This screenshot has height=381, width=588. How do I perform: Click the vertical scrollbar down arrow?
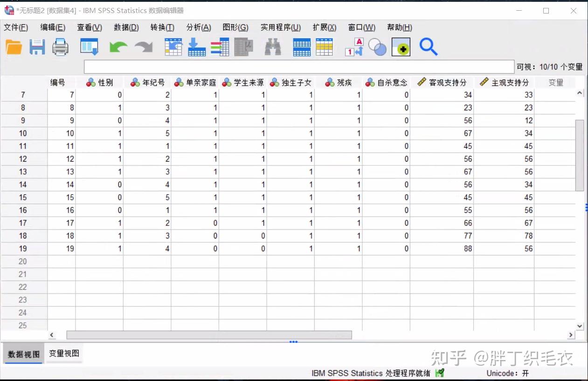[580, 326]
